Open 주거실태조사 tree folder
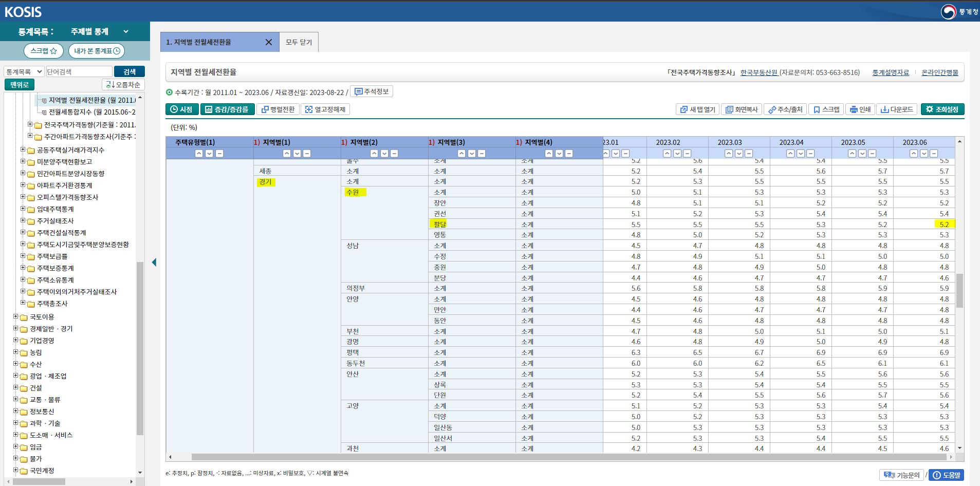This screenshot has width=980, height=486. click(56, 221)
